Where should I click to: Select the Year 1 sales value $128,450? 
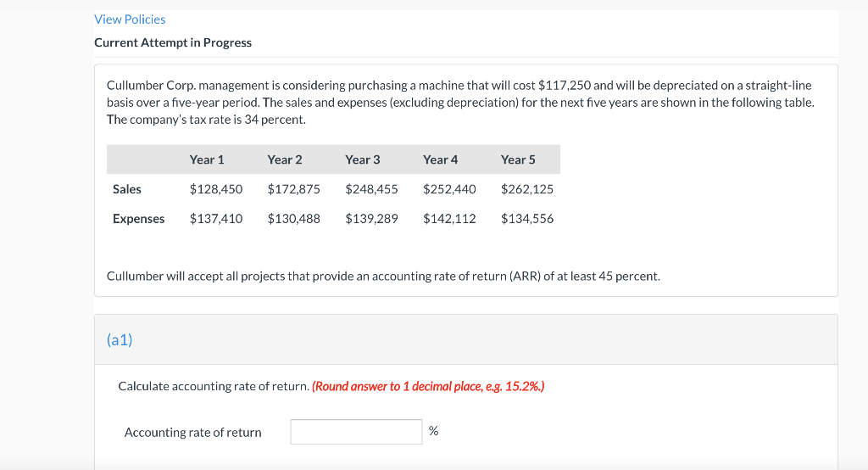216,189
